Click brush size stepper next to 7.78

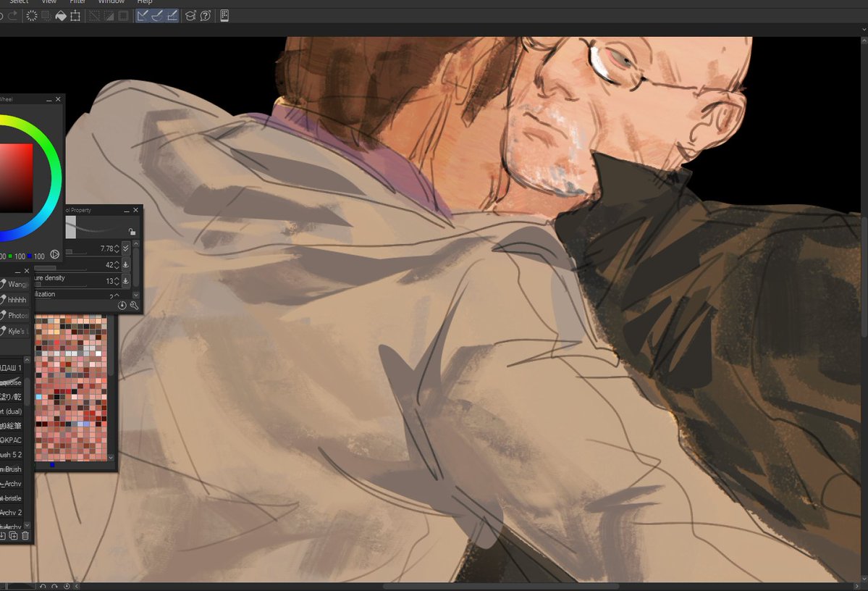click(117, 248)
